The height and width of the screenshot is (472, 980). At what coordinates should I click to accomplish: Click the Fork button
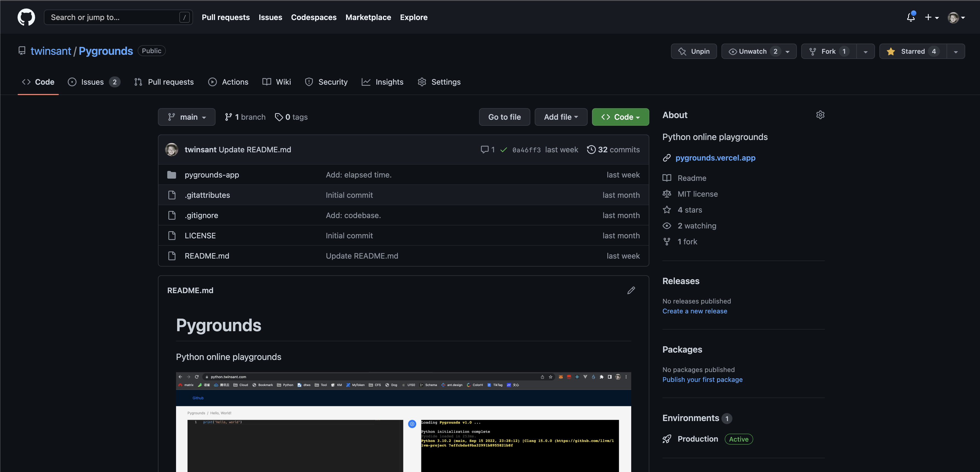coord(829,51)
